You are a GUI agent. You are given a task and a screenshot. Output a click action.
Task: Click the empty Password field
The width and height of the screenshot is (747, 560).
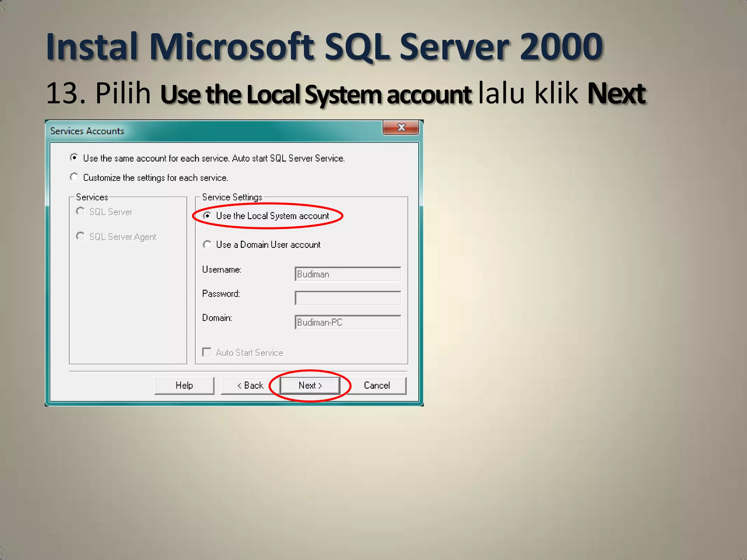pos(348,298)
